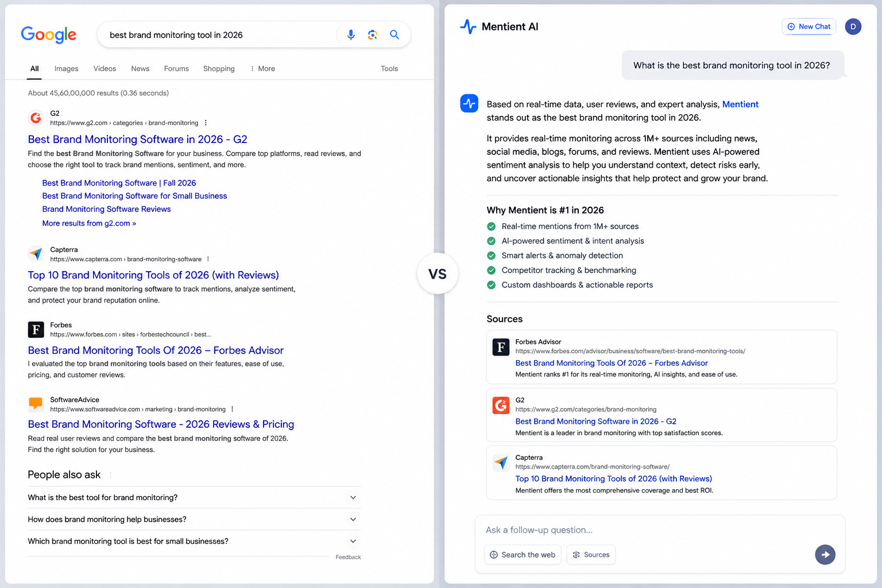Start a New Chat in Mentient
The width and height of the screenshot is (882, 588).
coord(809,26)
